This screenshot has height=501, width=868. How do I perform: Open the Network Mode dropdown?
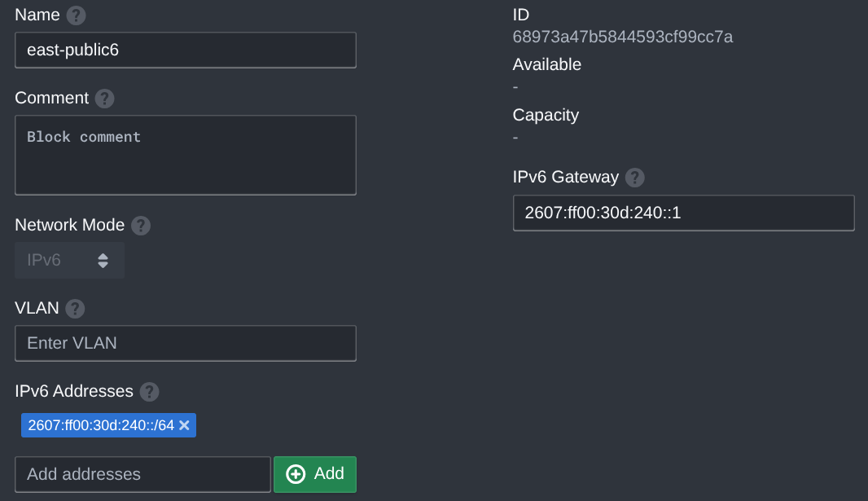click(x=69, y=260)
